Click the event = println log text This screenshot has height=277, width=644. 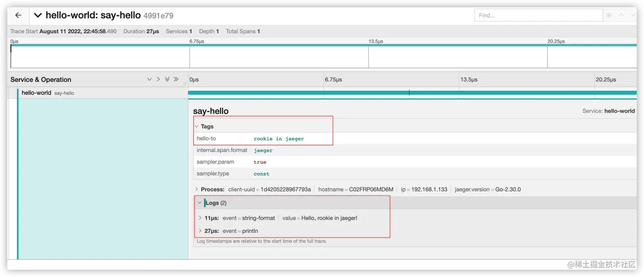click(x=240, y=231)
